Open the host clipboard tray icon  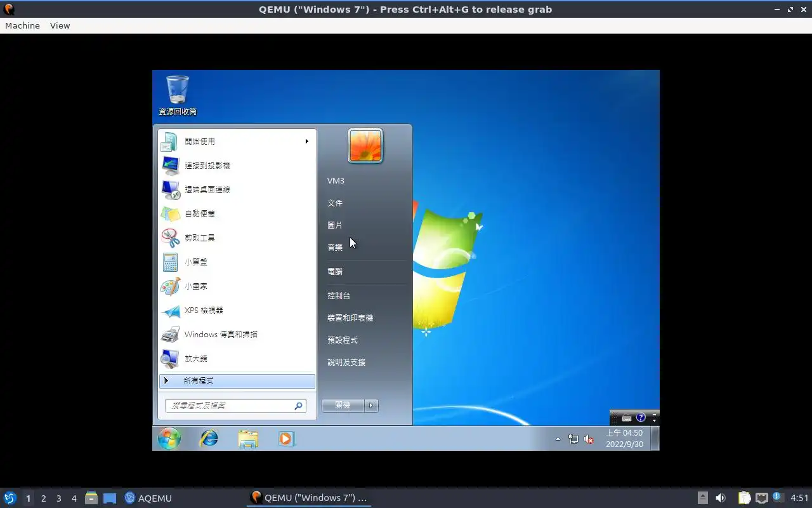pyautogui.click(x=744, y=498)
